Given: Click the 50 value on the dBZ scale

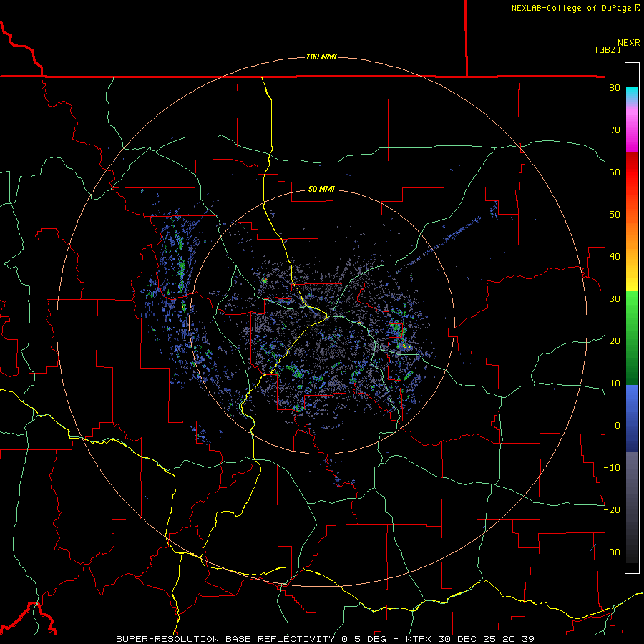Looking at the screenshot, I should pos(615,215).
